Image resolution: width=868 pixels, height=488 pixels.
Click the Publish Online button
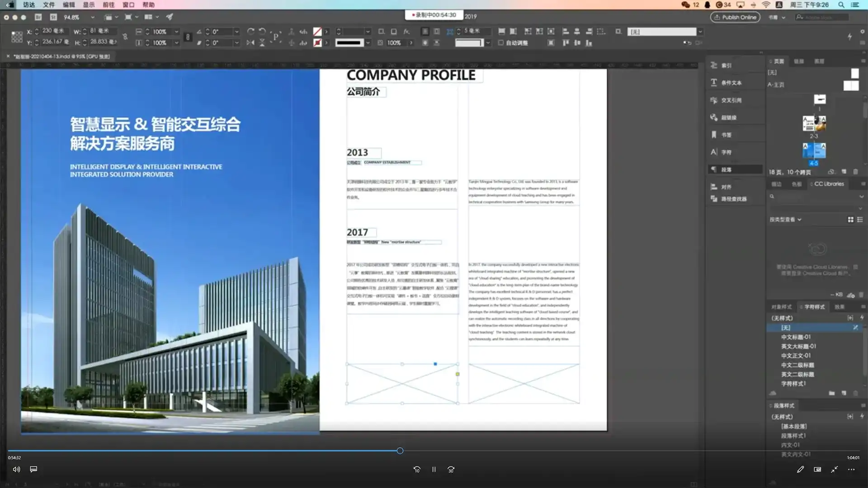pos(735,17)
